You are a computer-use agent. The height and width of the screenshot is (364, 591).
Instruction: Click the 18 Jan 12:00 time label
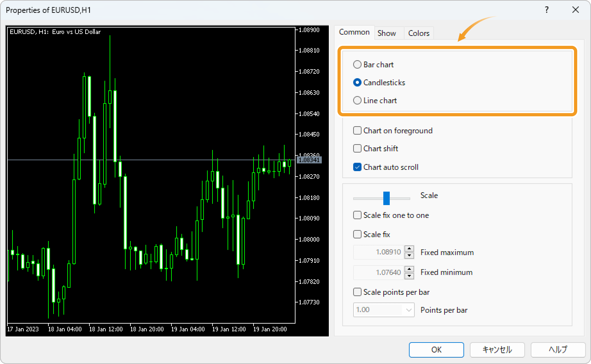106,329
